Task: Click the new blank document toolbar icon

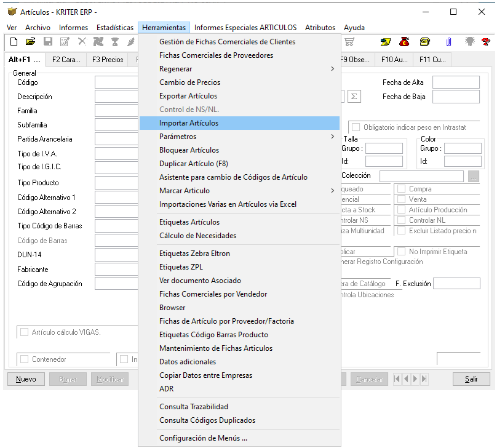Action: coord(14,41)
